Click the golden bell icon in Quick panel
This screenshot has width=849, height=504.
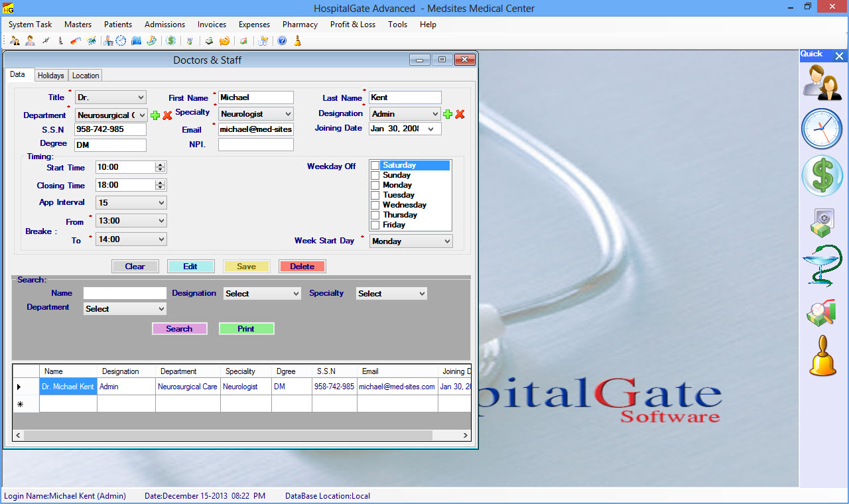822,356
